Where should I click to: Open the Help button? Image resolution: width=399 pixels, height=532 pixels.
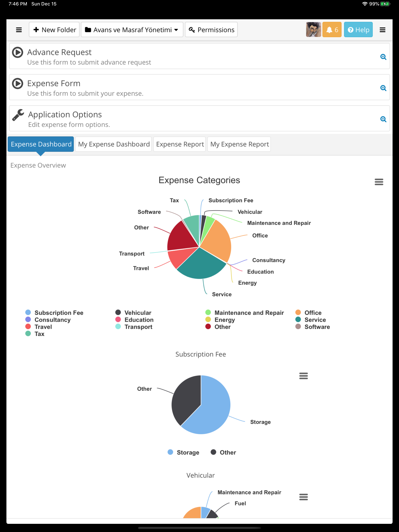(x=358, y=30)
